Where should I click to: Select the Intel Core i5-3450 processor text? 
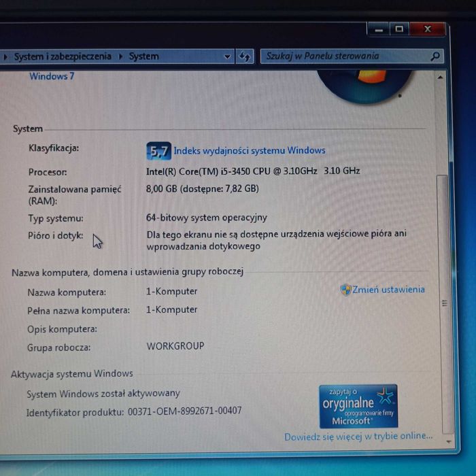click(253, 171)
